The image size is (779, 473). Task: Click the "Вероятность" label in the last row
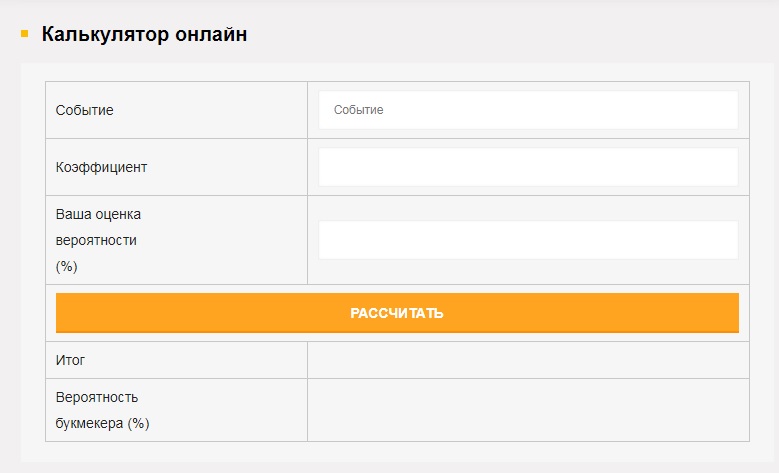click(x=97, y=397)
